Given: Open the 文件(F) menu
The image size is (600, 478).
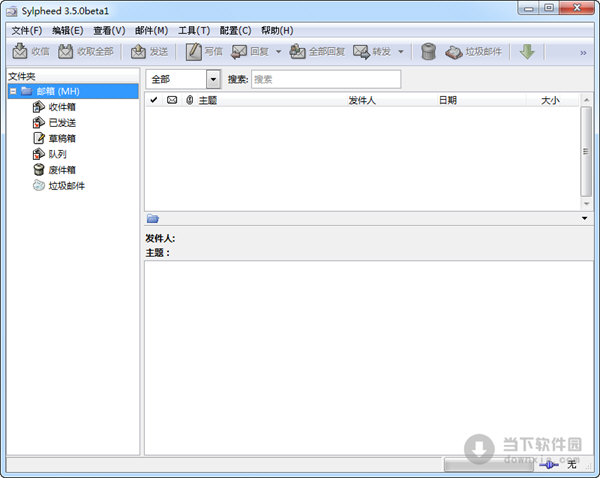Looking at the screenshot, I should click(x=26, y=30).
